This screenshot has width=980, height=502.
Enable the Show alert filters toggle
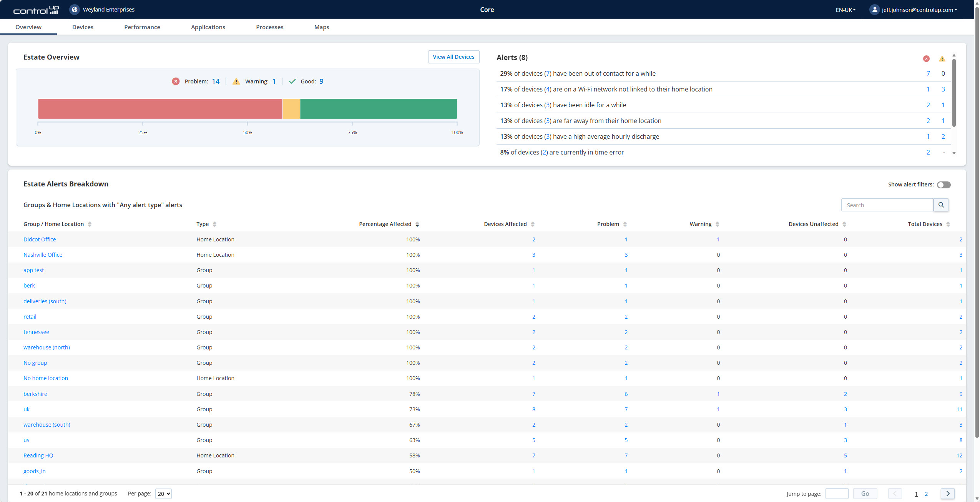[943, 185]
